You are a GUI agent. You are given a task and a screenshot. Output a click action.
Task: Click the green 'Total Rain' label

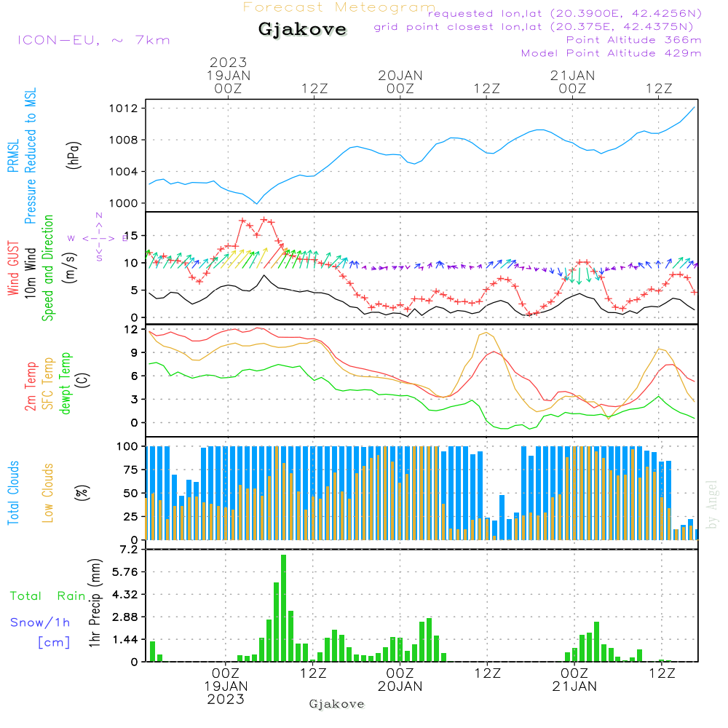(x=48, y=596)
